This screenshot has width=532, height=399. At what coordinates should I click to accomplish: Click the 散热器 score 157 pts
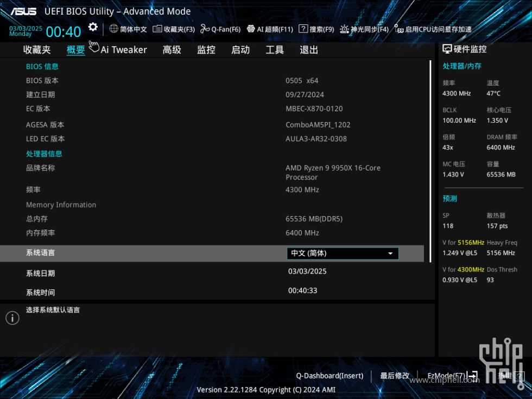pyautogui.click(x=497, y=226)
